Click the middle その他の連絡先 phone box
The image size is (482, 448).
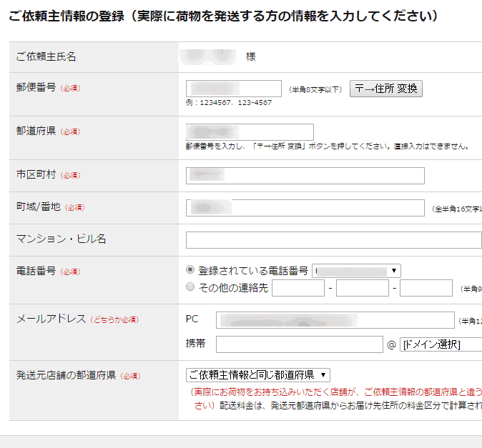coord(362,288)
